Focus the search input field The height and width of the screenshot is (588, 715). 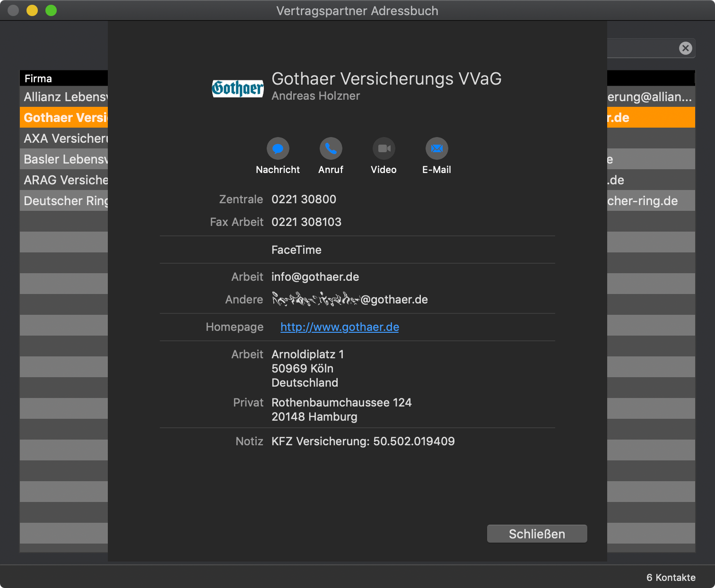coord(643,48)
